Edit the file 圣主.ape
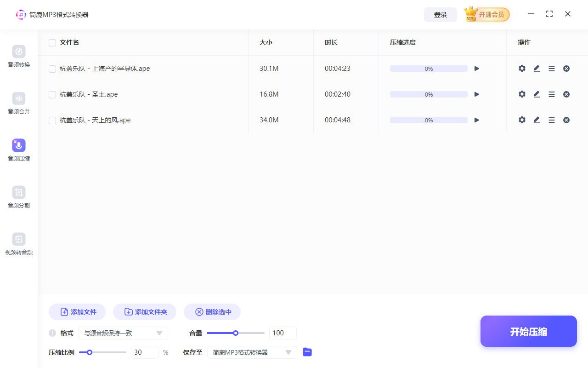 tap(537, 94)
